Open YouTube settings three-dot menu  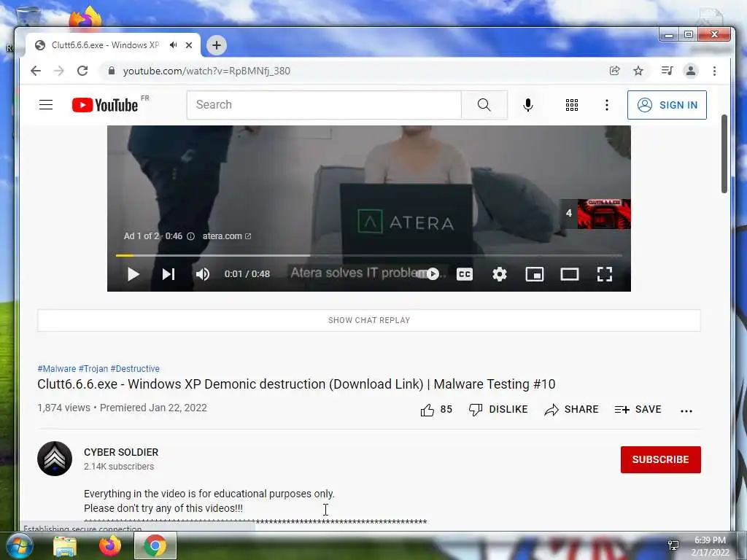pyautogui.click(x=606, y=105)
